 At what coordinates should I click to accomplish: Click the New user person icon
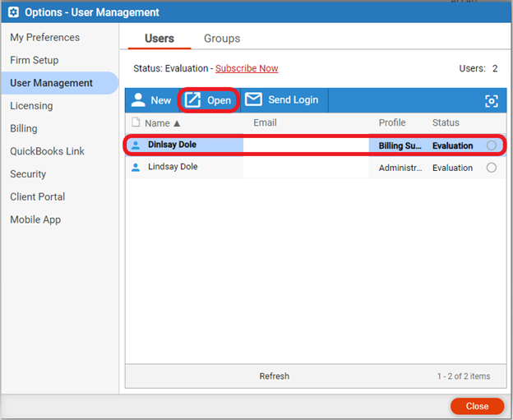click(138, 100)
